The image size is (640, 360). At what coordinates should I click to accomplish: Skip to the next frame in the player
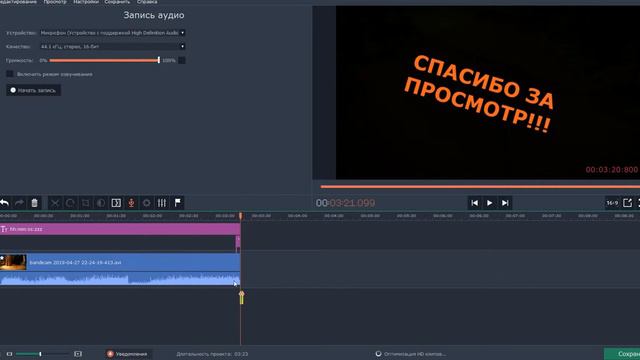pyautogui.click(x=505, y=203)
